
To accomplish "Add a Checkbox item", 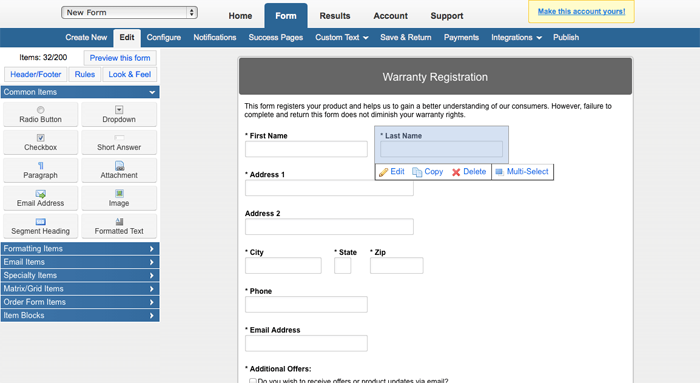I will pyautogui.click(x=41, y=142).
